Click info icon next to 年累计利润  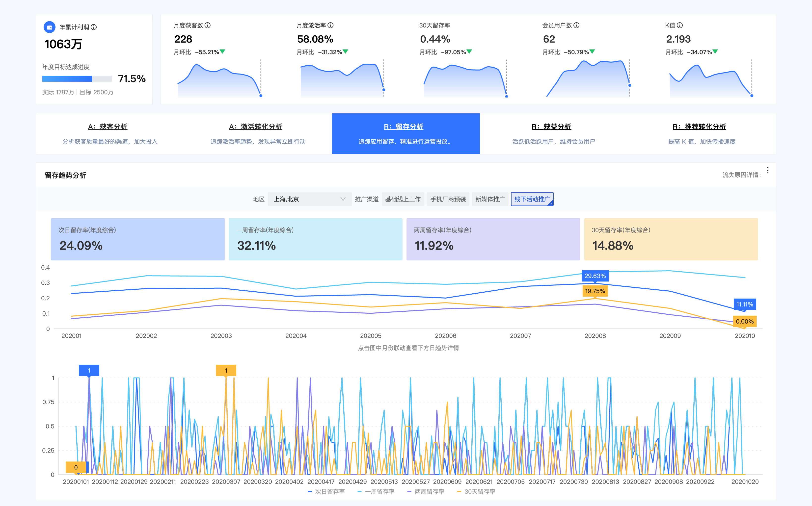pyautogui.click(x=94, y=27)
